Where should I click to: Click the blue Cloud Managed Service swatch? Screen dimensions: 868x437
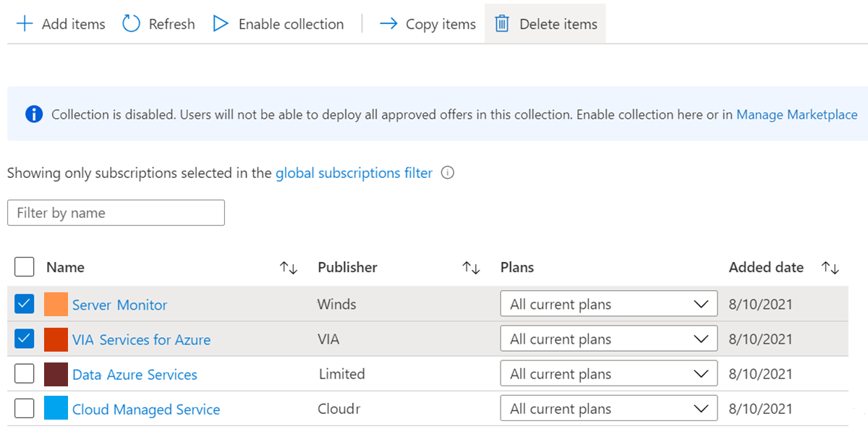56,409
